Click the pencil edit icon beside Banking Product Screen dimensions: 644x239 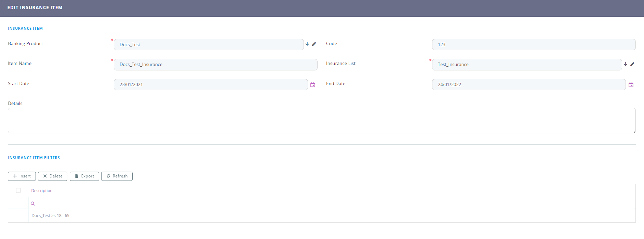(314, 44)
